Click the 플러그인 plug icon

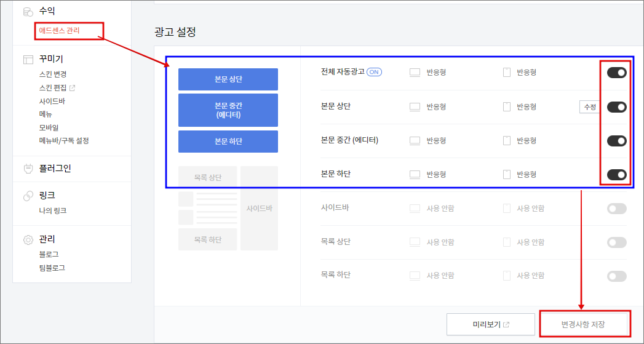click(28, 169)
